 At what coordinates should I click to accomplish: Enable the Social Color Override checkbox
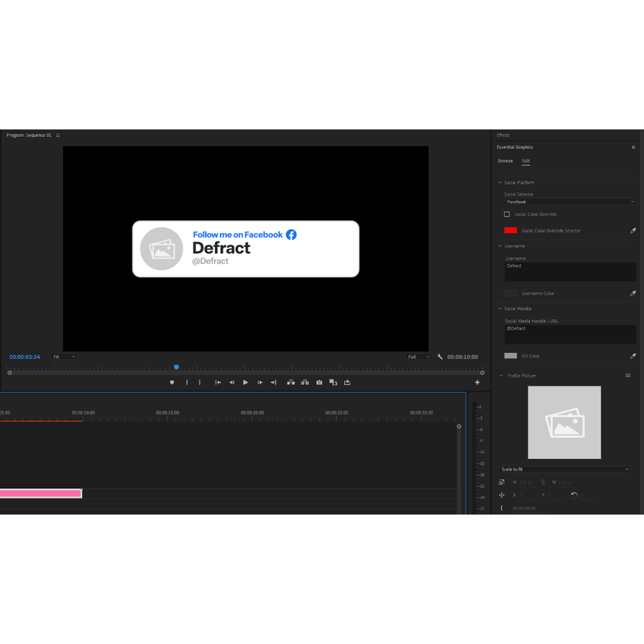[507, 214]
